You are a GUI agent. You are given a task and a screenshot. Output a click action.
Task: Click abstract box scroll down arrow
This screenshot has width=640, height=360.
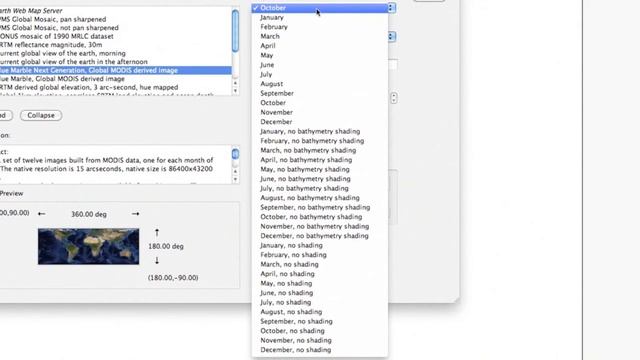(x=235, y=180)
